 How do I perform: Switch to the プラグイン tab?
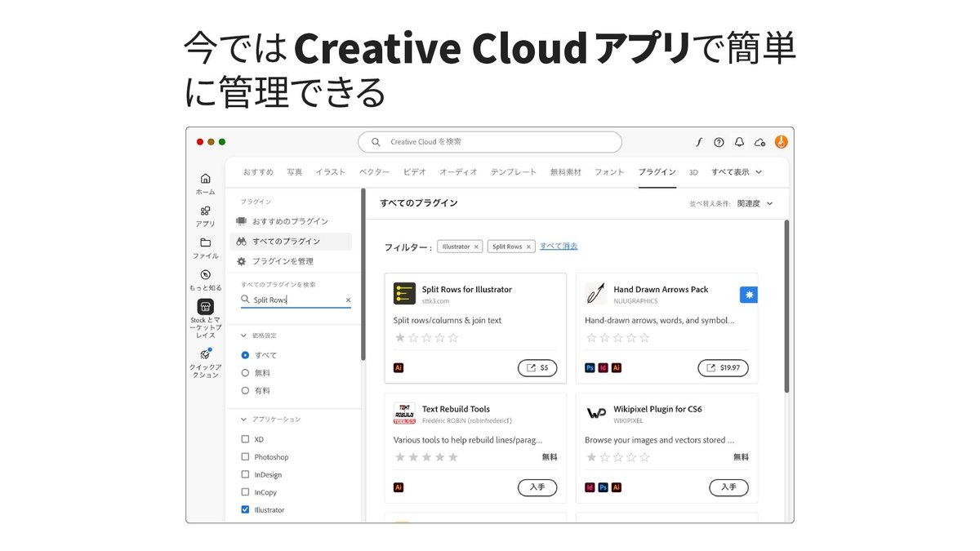(657, 172)
